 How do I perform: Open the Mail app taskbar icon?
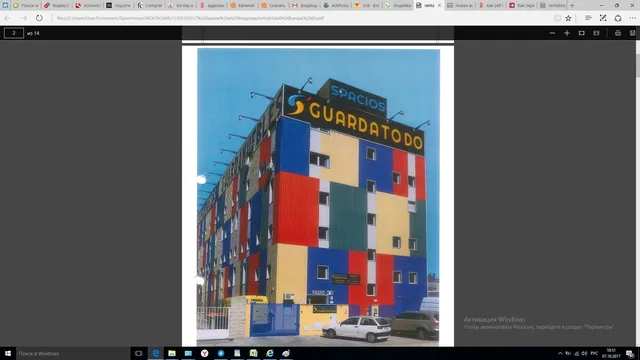(x=188, y=353)
